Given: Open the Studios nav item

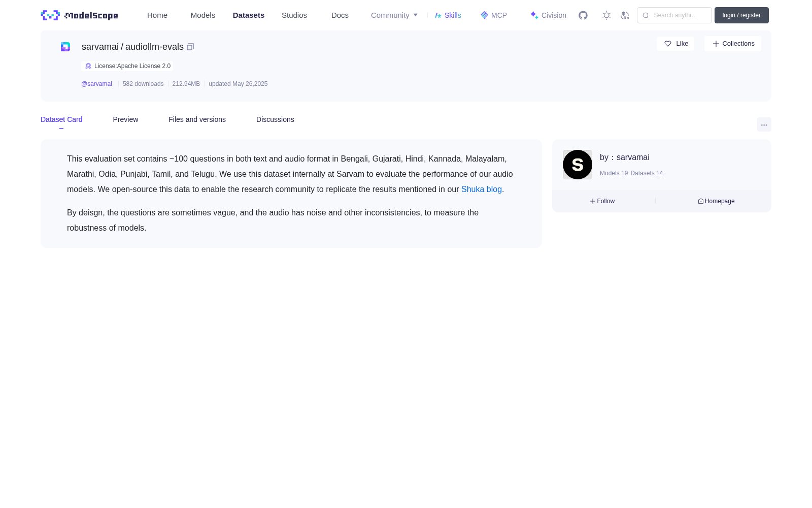Looking at the screenshot, I should click(x=294, y=15).
